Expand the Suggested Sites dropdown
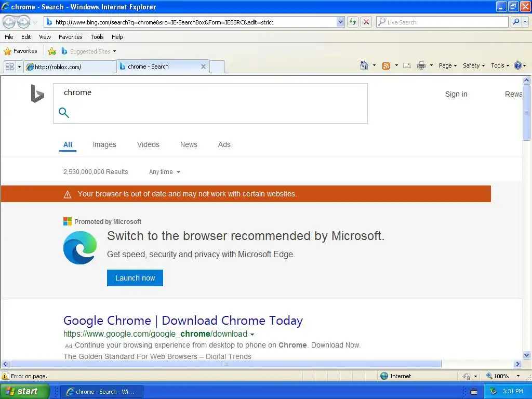 point(114,51)
